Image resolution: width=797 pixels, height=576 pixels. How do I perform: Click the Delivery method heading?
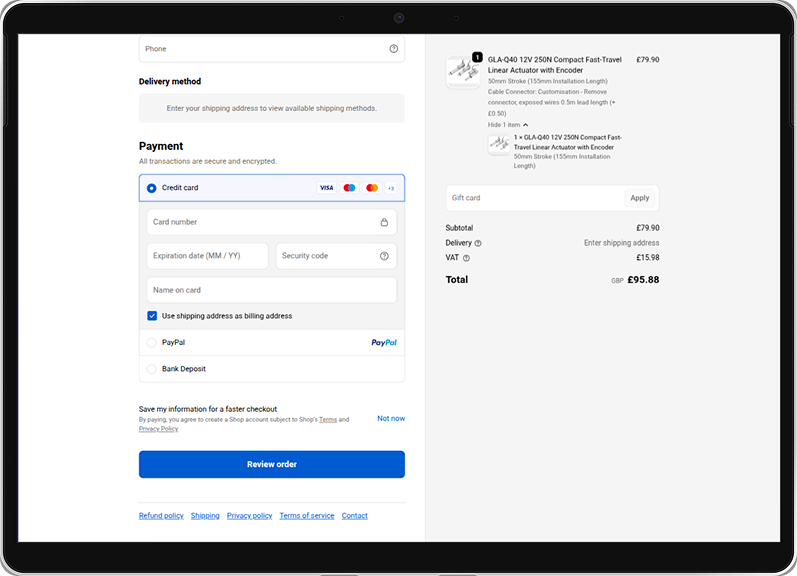pyautogui.click(x=170, y=81)
